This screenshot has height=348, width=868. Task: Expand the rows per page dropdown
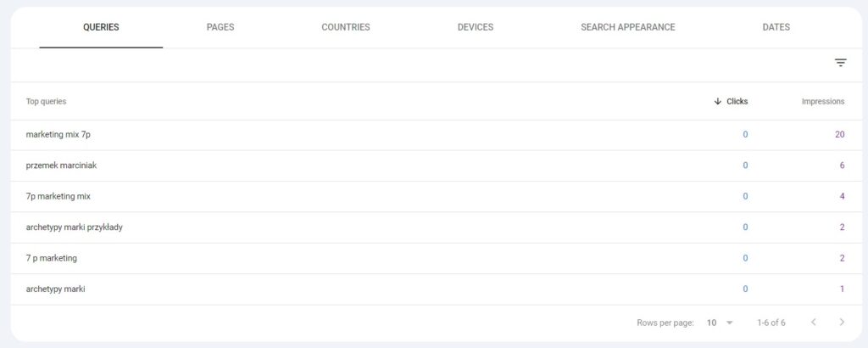tap(721, 323)
